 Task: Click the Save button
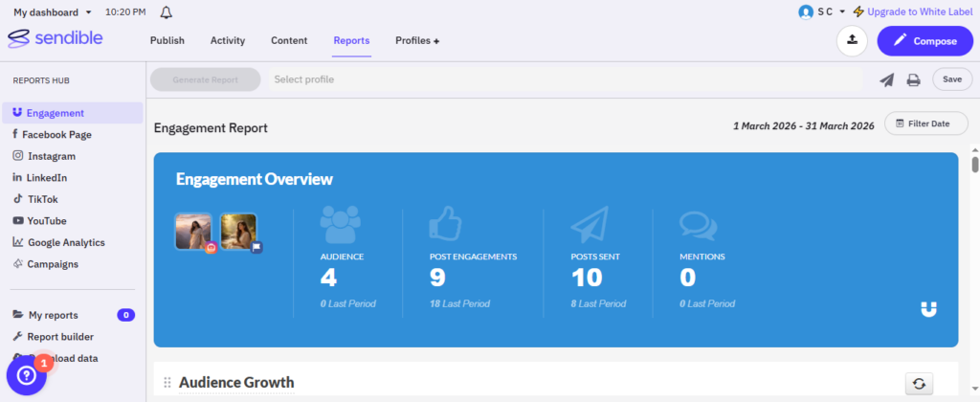pyautogui.click(x=952, y=79)
